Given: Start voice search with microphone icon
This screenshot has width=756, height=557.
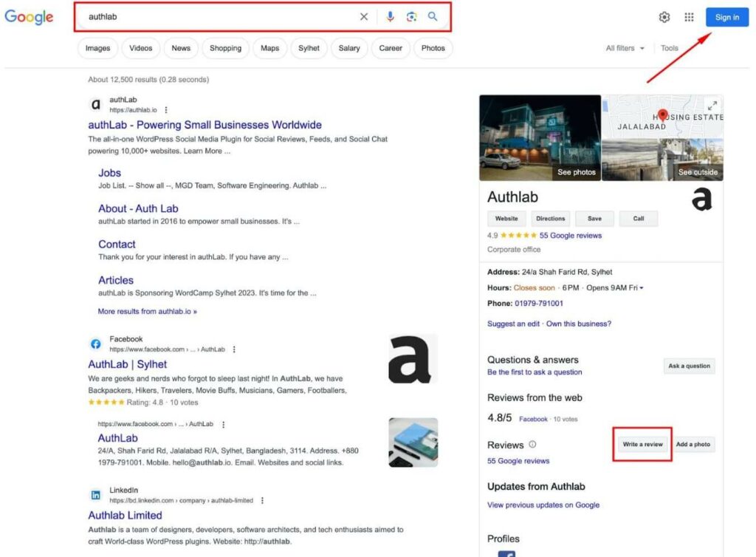Looking at the screenshot, I should coord(390,17).
